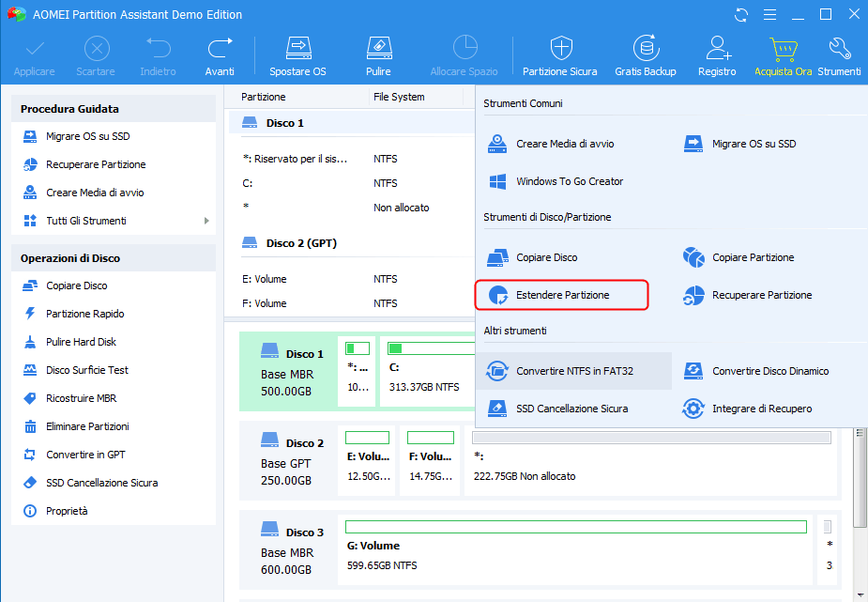868x602 pixels.
Task: Open the hamburger menu in the title bar
Action: coord(769,15)
